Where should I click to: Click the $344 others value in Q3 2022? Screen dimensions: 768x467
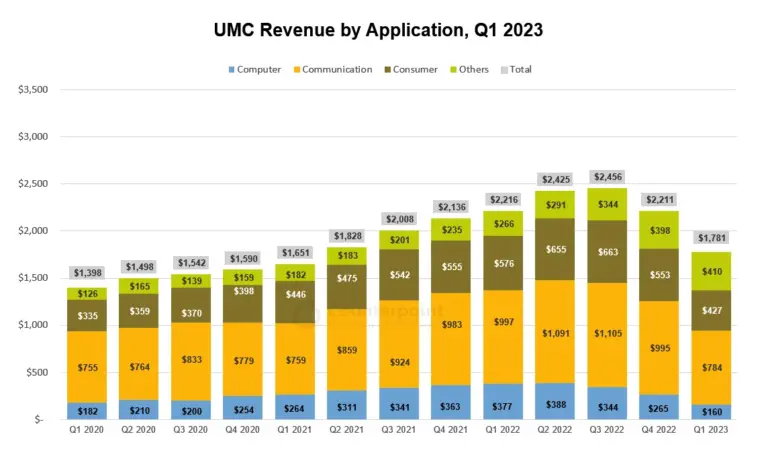608,204
